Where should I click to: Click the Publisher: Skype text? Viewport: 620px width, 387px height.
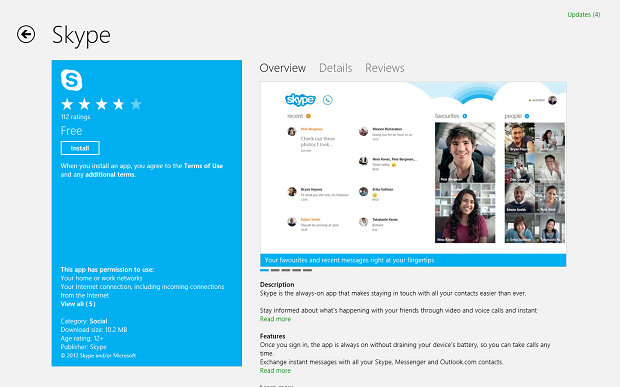click(x=83, y=347)
